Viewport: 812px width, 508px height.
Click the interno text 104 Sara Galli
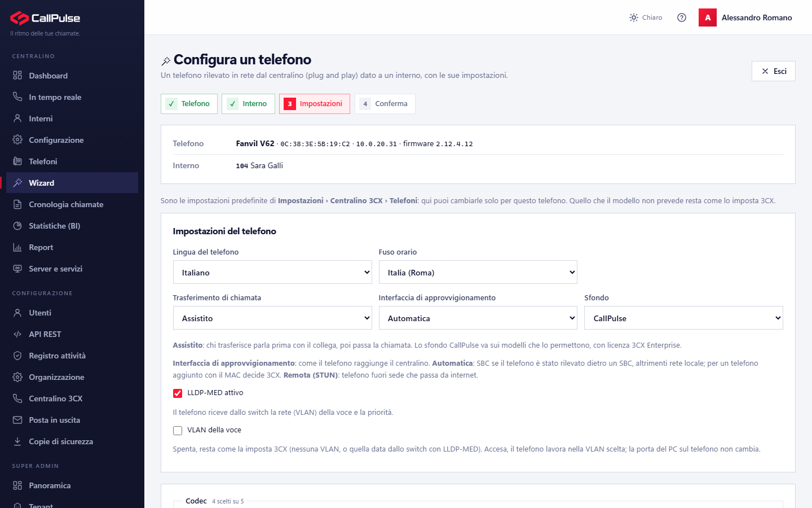pos(259,165)
